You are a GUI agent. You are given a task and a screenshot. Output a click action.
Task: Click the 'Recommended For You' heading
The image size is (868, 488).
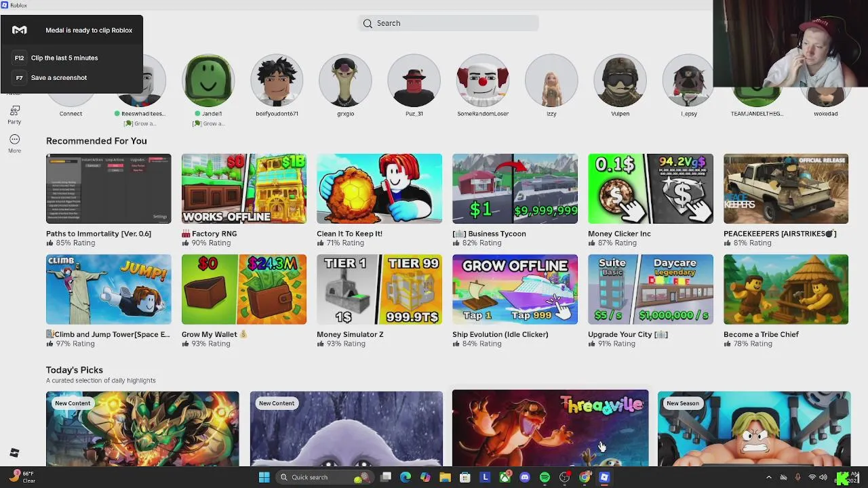click(96, 141)
